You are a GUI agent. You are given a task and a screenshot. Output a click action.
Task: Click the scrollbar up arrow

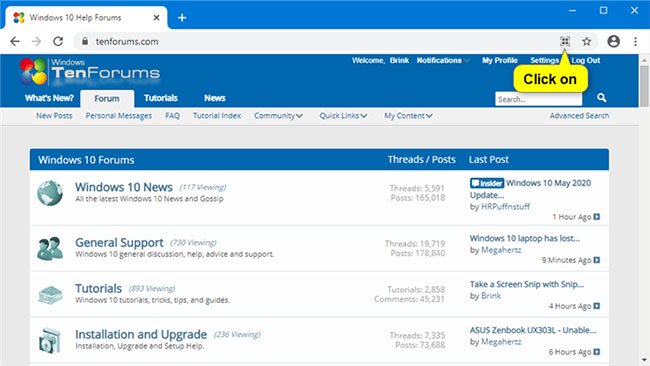644,60
